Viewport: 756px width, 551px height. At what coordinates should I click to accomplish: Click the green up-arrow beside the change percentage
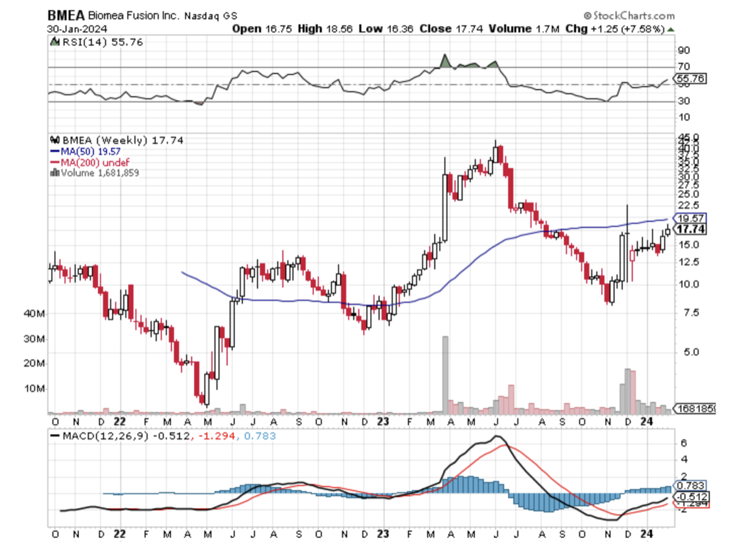pos(671,29)
